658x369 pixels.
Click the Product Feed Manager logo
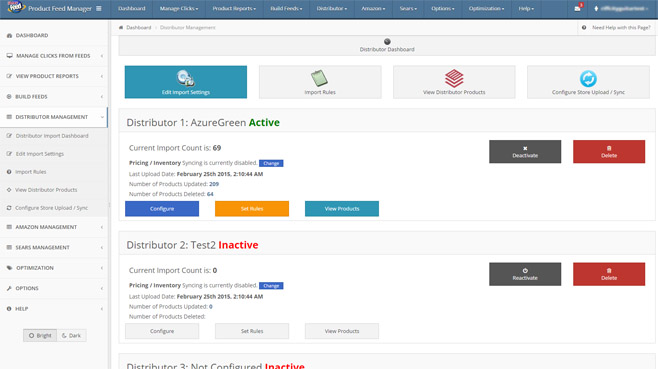[x=16, y=7]
